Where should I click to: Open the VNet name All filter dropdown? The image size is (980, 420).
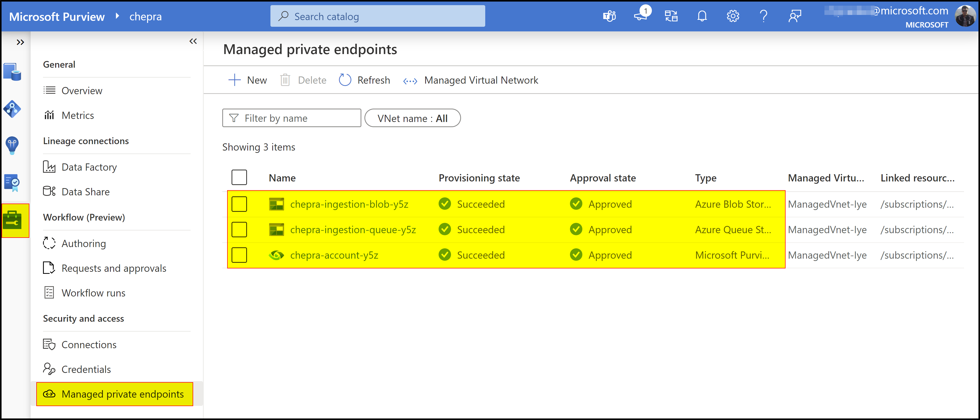click(413, 118)
